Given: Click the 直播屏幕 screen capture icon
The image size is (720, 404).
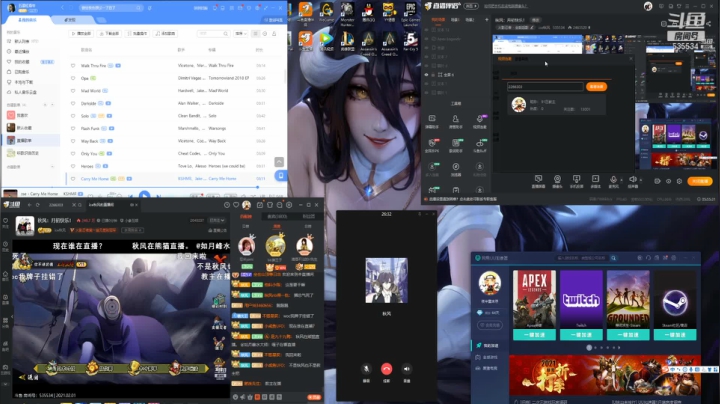Looking at the screenshot, I should tap(538, 181).
